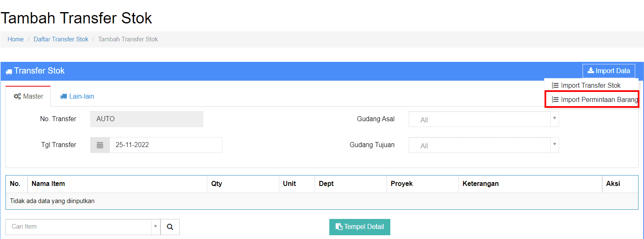
Task: Click the Tgl Transfer date field
Action: pos(166,145)
